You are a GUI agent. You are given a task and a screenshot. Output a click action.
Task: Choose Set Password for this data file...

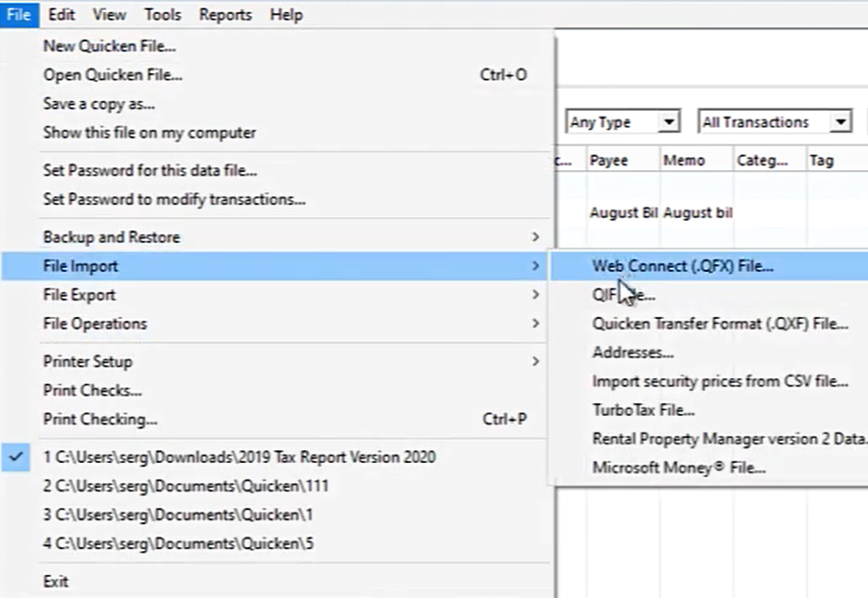click(x=275, y=170)
